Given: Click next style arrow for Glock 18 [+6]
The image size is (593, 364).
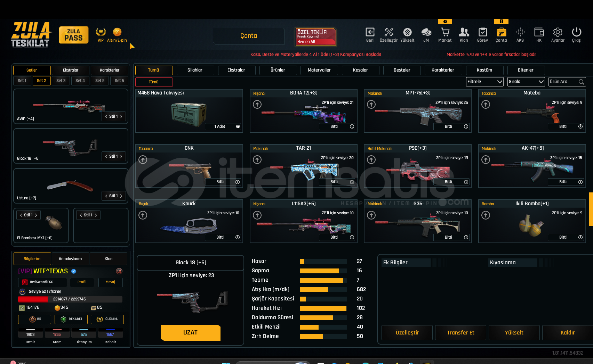Looking at the screenshot, I should [x=121, y=157].
